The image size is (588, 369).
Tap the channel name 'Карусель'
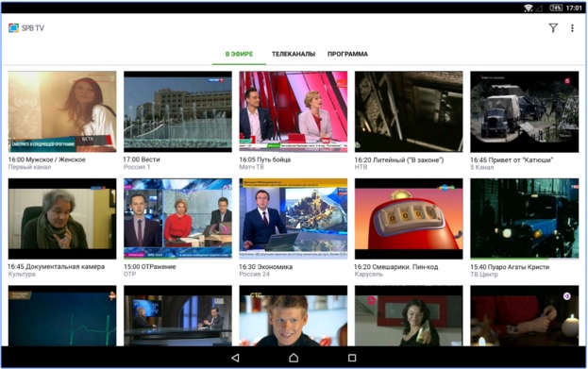click(x=369, y=274)
